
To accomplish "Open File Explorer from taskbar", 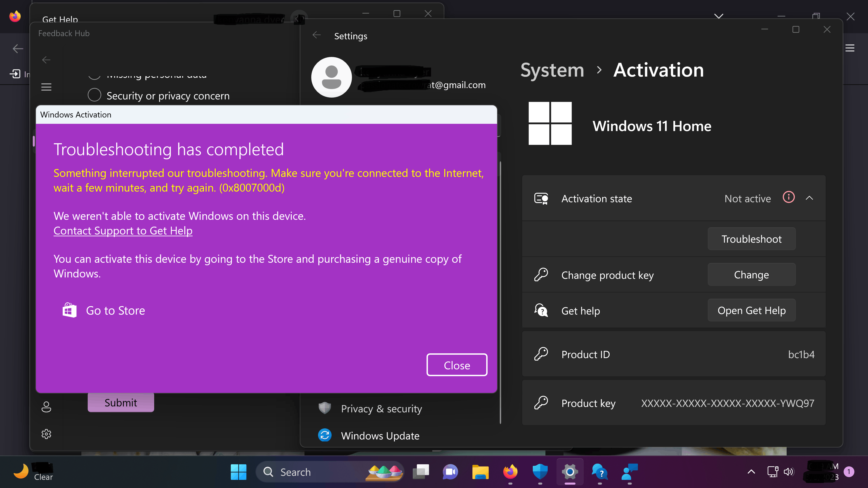I will pos(481,472).
